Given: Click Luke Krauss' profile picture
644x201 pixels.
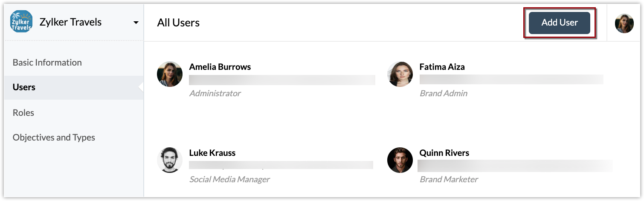Looking at the screenshot, I should (170, 160).
